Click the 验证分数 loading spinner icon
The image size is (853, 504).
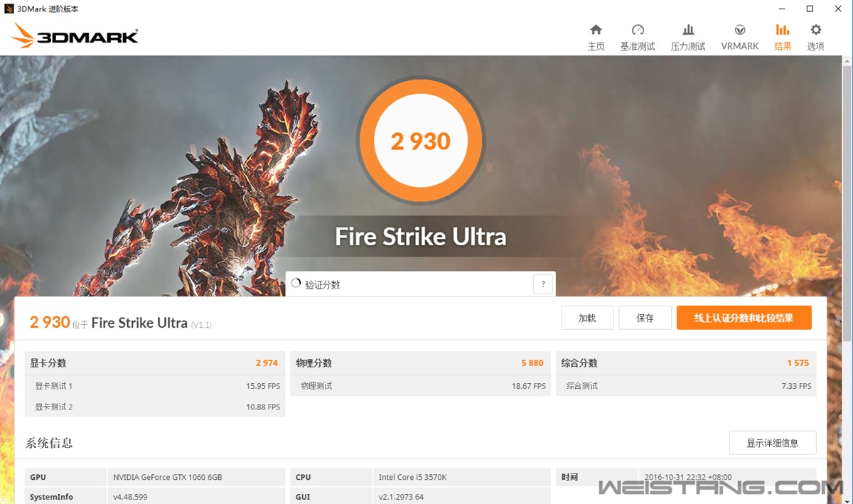296,284
